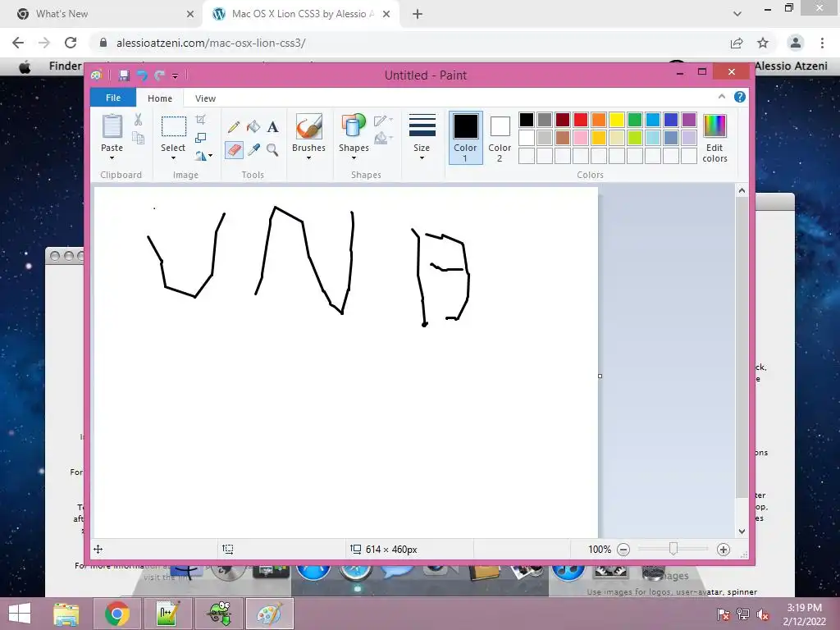
Task: Click the Copy icon in Clipboard group
Action: [x=138, y=138]
